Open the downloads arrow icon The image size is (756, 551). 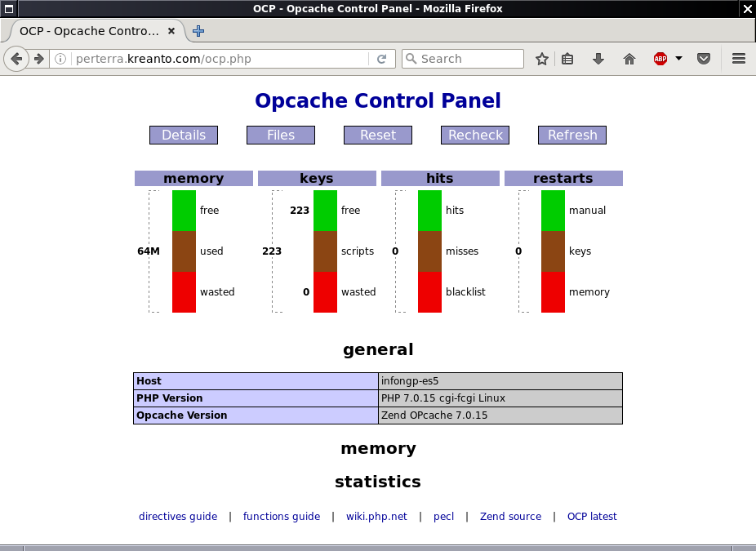tap(598, 59)
